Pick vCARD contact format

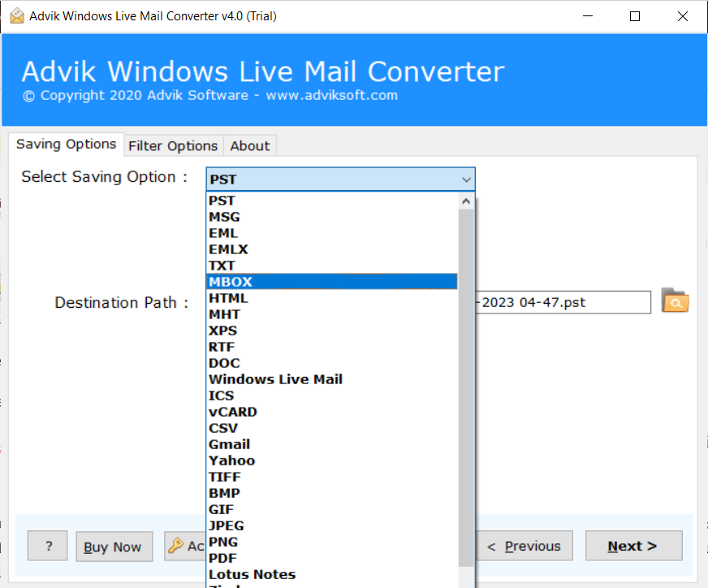(332, 412)
